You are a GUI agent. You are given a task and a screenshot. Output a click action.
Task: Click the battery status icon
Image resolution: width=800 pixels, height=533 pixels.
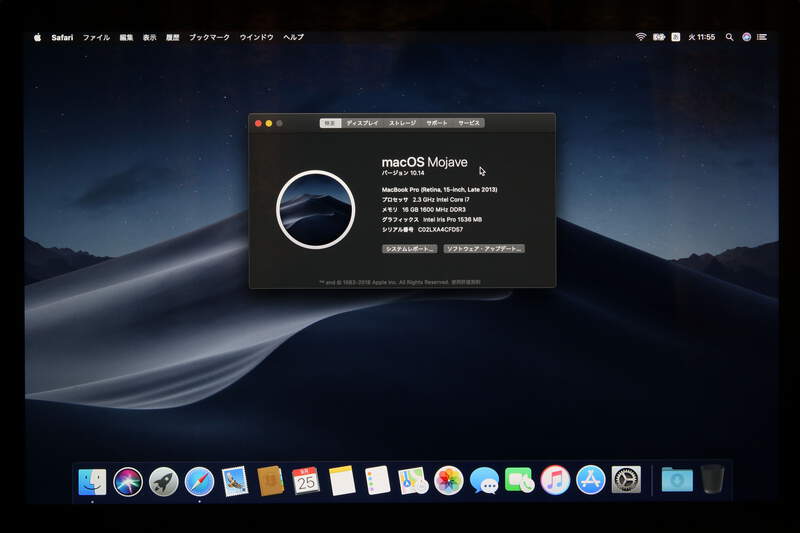point(659,37)
